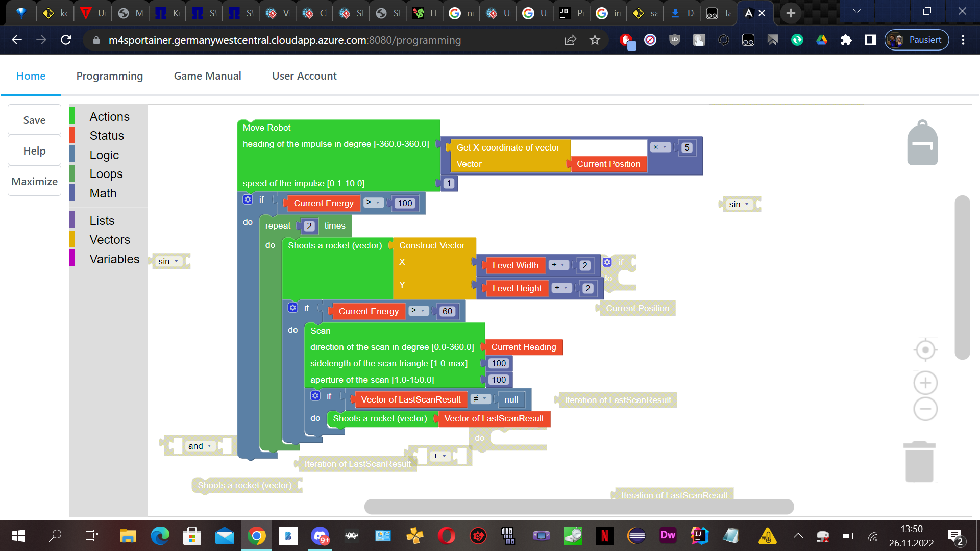Screen dimensions: 980x551
Task: Click the center workspace crosshair icon
Action: coord(925,350)
